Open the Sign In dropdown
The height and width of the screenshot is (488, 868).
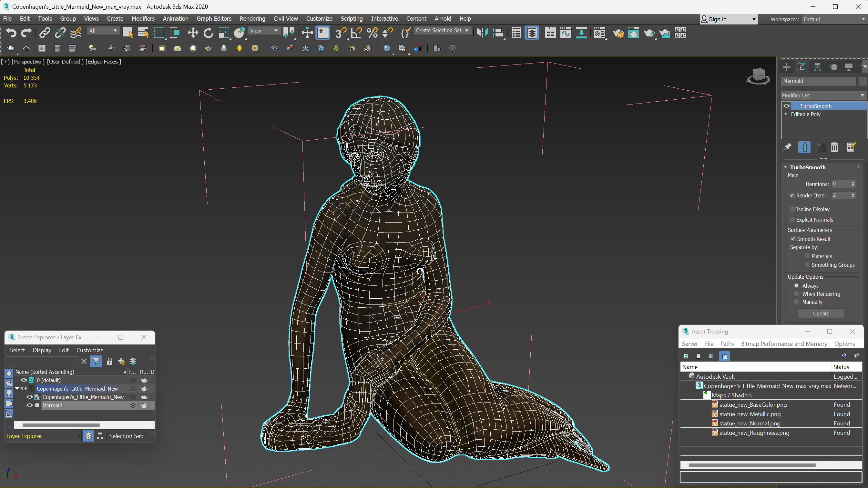click(x=728, y=19)
